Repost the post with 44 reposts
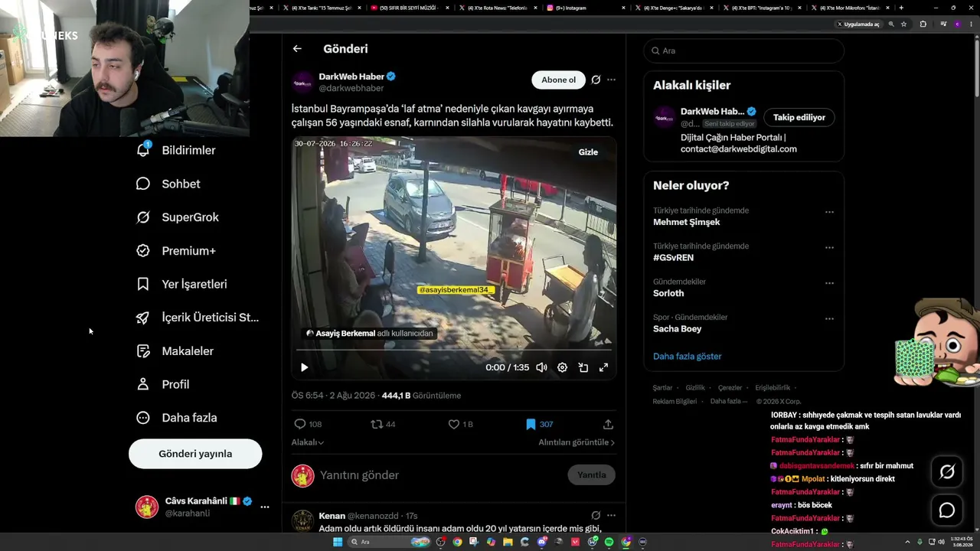The image size is (980, 551). click(383, 424)
